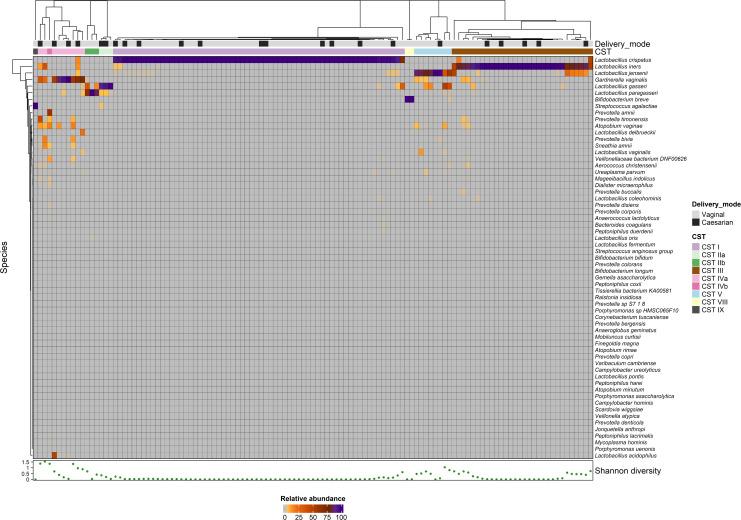The image size is (741, 520).
Task: Click the CST VIII yellow legend swatch
Action: click(696, 302)
